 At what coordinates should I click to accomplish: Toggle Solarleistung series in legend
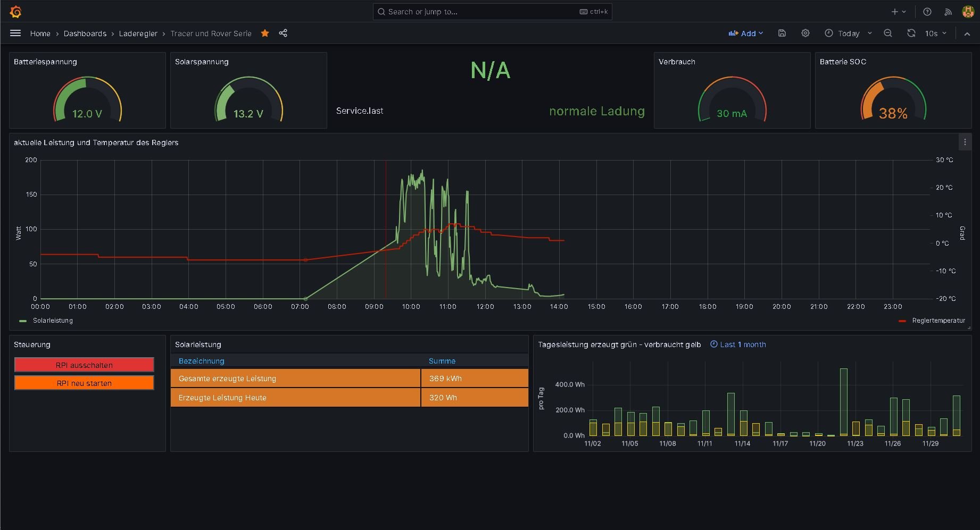53,321
